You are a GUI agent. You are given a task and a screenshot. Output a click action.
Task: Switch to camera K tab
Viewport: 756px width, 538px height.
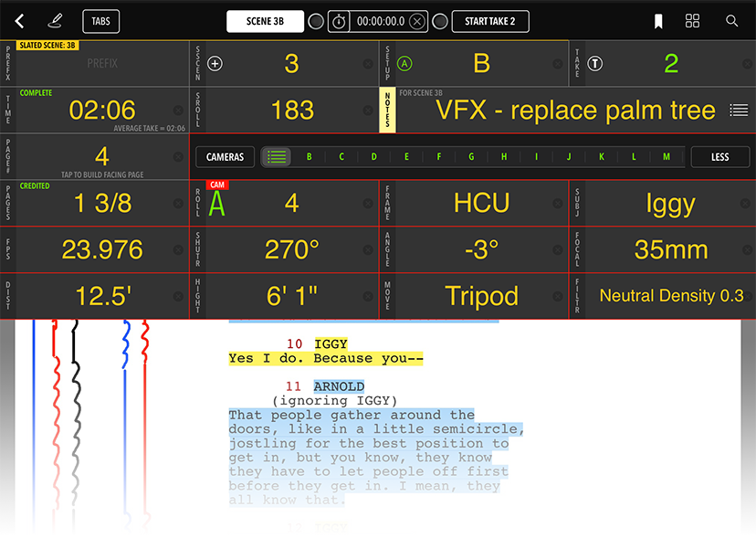tap(601, 157)
